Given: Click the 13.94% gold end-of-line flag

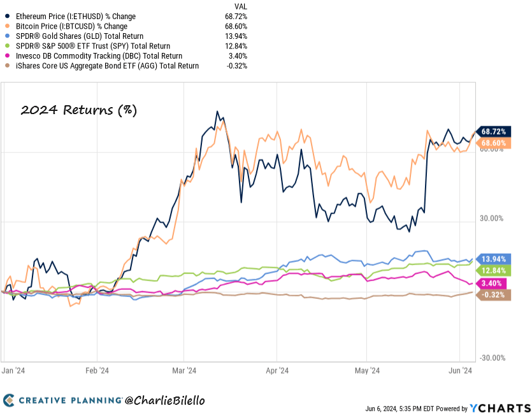Looking at the screenshot, I should coord(494,259).
